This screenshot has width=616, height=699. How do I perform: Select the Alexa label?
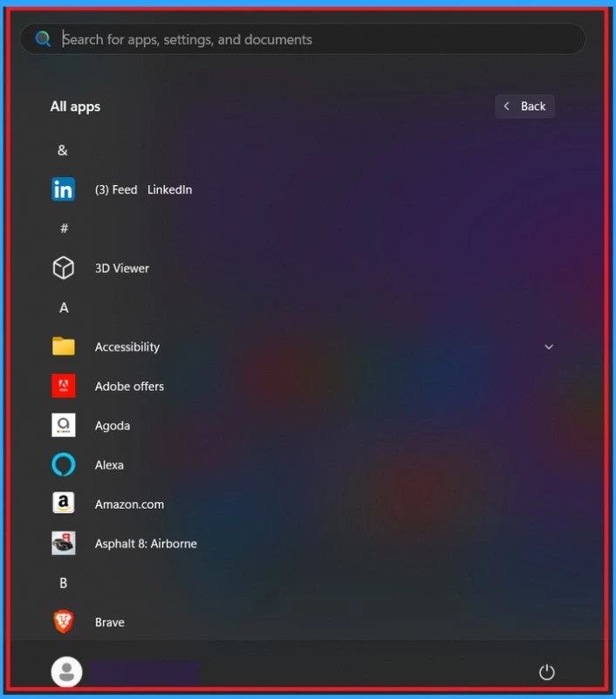point(109,465)
